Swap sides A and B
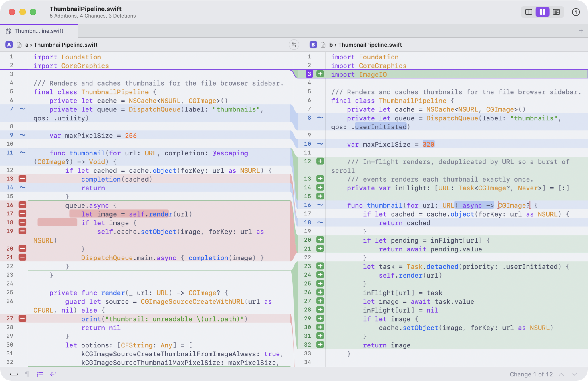The height and width of the screenshot is (381, 588). (x=294, y=45)
